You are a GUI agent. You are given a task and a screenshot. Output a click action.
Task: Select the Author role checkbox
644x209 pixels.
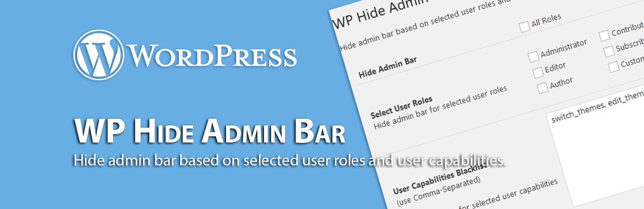tap(543, 88)
